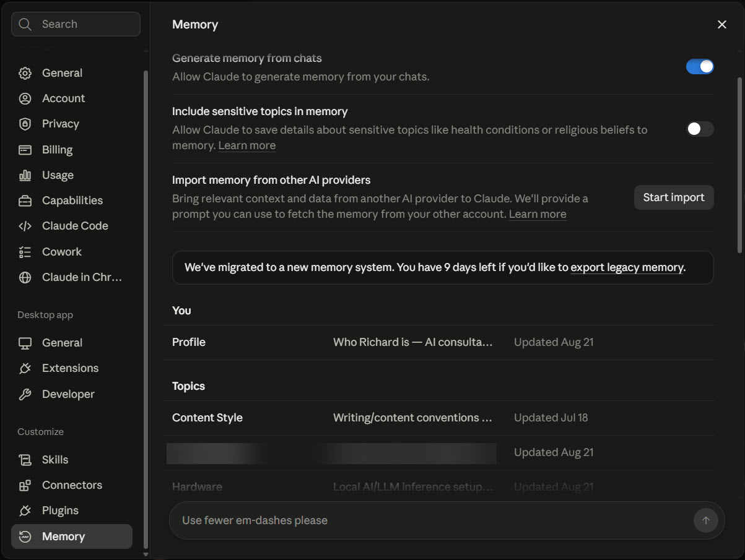
Task: Click the Search settings input field
Action: click(x=76, y=24)
